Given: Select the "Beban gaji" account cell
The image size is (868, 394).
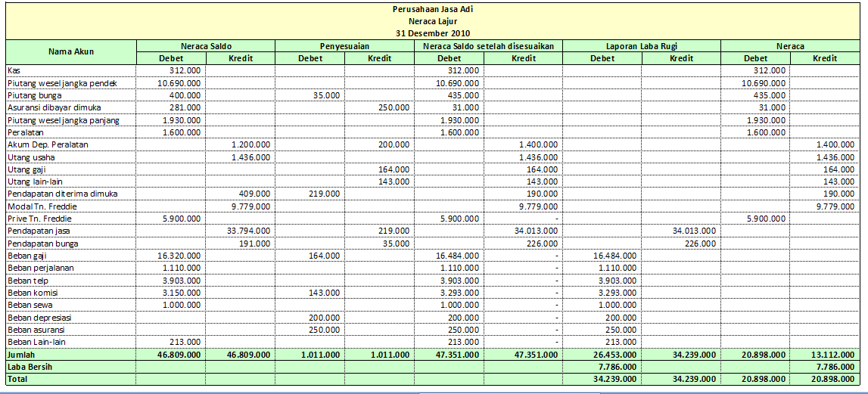Looking at the screenshot, I should pyautogui.click(x=71, y=256).
